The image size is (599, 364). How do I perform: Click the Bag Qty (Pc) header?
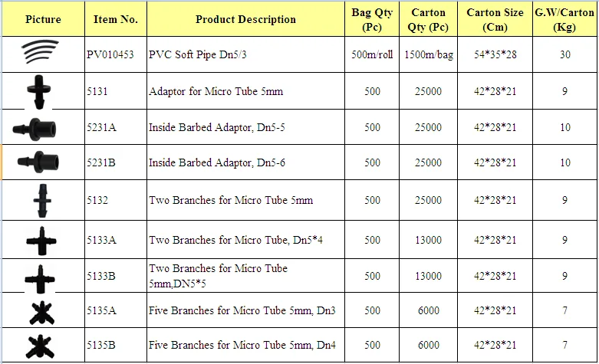(372, 19)
